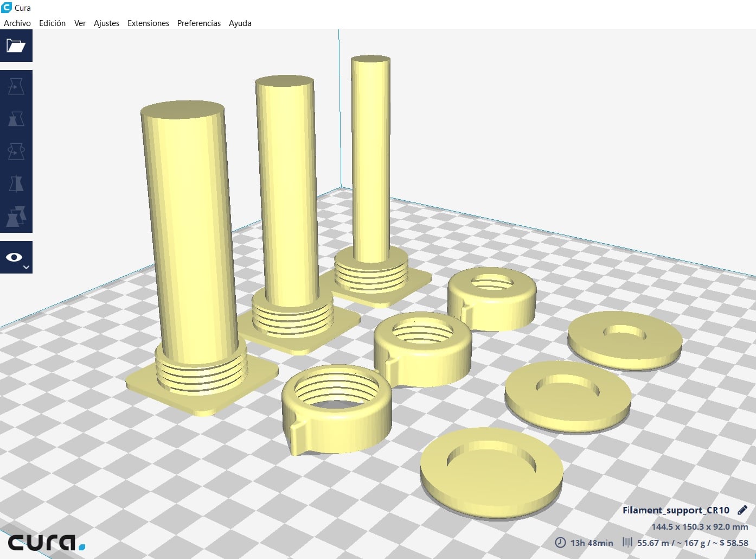Click the clock icon beside print time

tap(560, 543)
